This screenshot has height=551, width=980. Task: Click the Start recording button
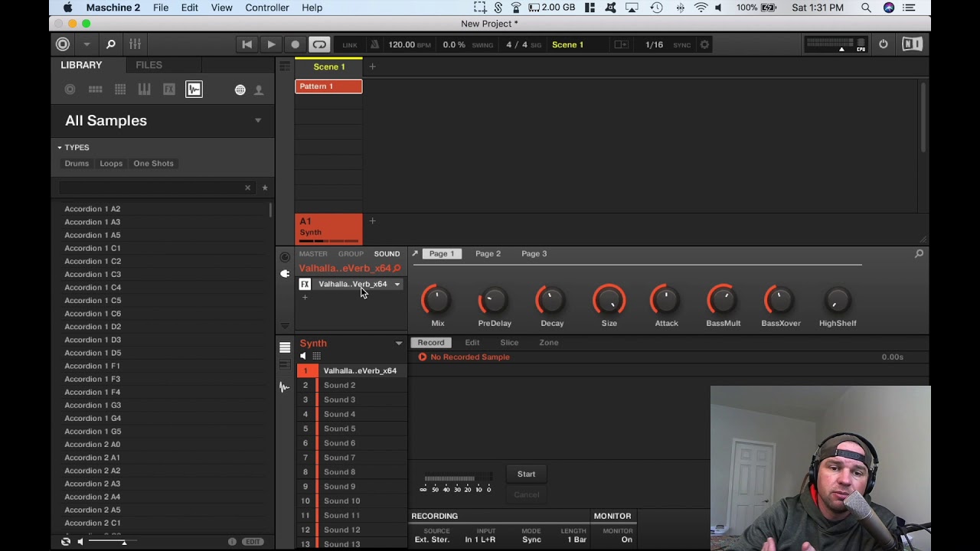pos(526,474)
